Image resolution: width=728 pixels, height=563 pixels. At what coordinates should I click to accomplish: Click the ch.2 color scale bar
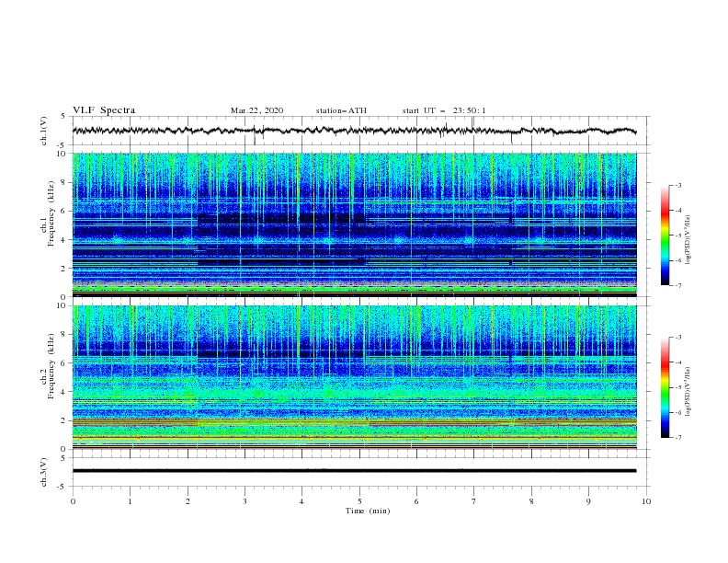[665, 387]
